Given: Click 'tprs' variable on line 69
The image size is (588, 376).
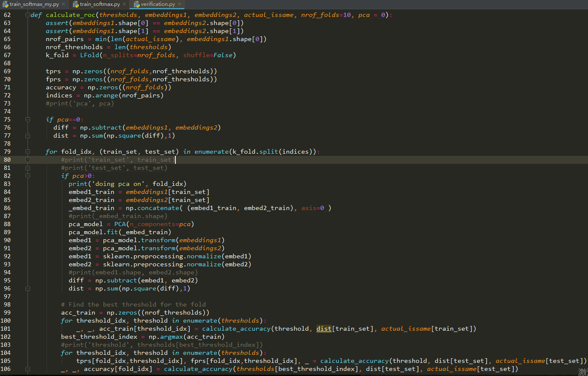Looking at the screenshot, I should pyautogui.click(x=53, y=71).
